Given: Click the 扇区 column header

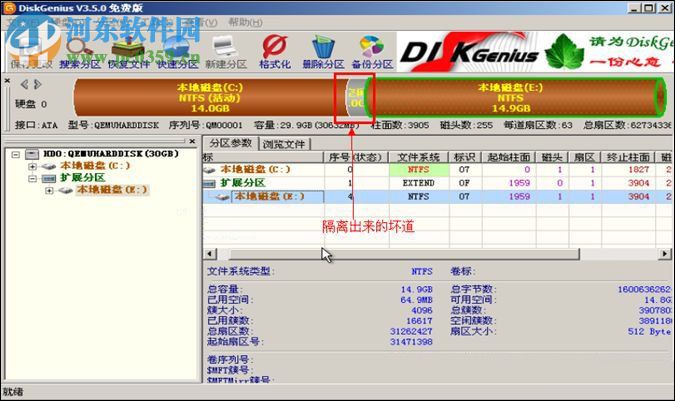Looking at the screenshot, I should (x=585, y=157).
